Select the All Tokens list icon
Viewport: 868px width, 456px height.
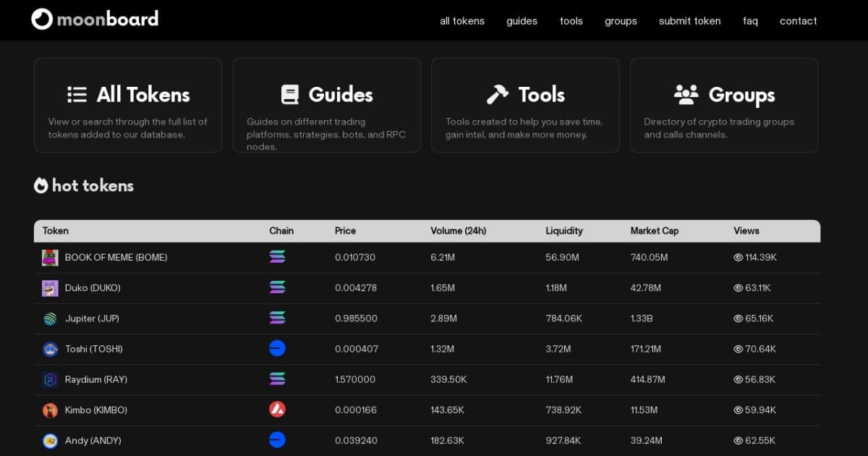point(77,93)
